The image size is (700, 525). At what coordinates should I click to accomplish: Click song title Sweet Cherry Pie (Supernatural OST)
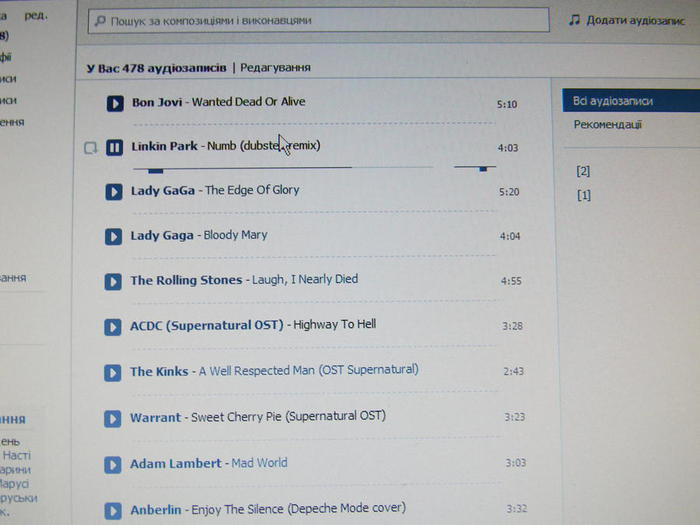[288, 417]
